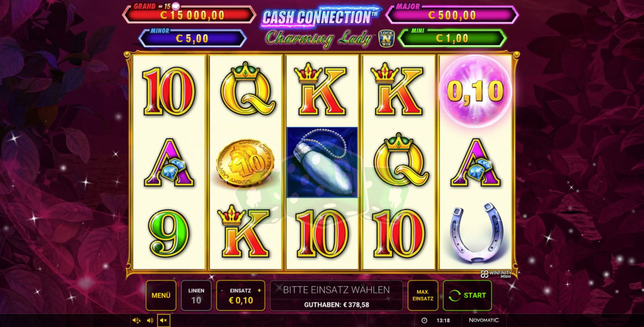Click the Novomatic logo
Image resolution: width=644 pixels, height=327 pixels.
[480, 320]
